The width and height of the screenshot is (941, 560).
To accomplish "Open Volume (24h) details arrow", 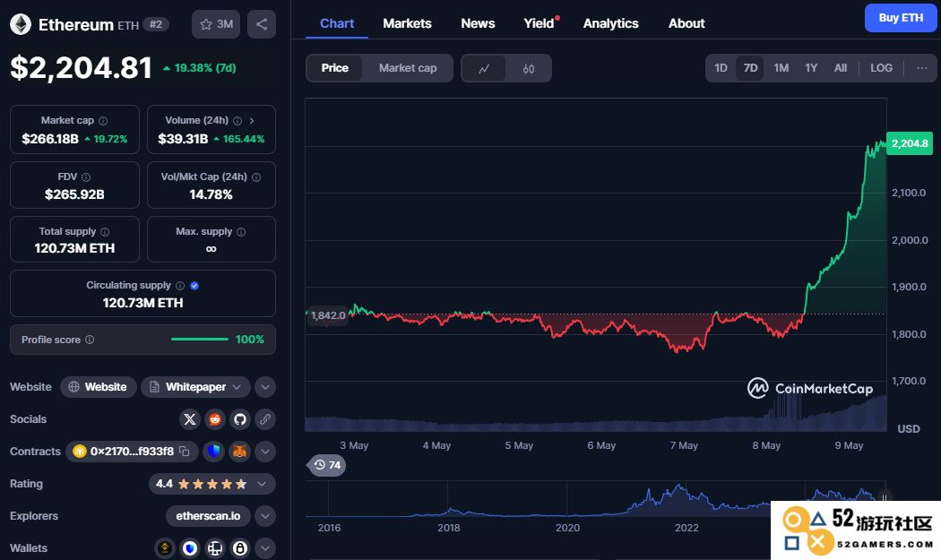I will click(x=252, y=121).
